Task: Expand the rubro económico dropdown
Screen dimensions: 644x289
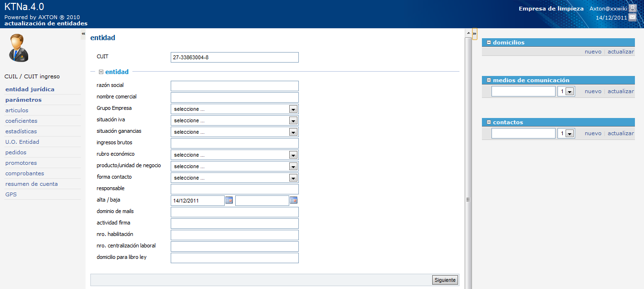Action: coord(293,155)
